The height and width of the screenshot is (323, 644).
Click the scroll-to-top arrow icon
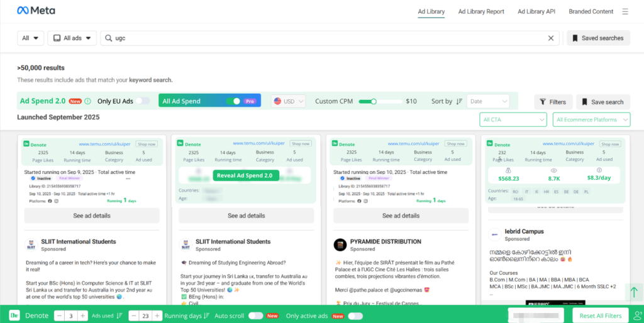[634, 292]
